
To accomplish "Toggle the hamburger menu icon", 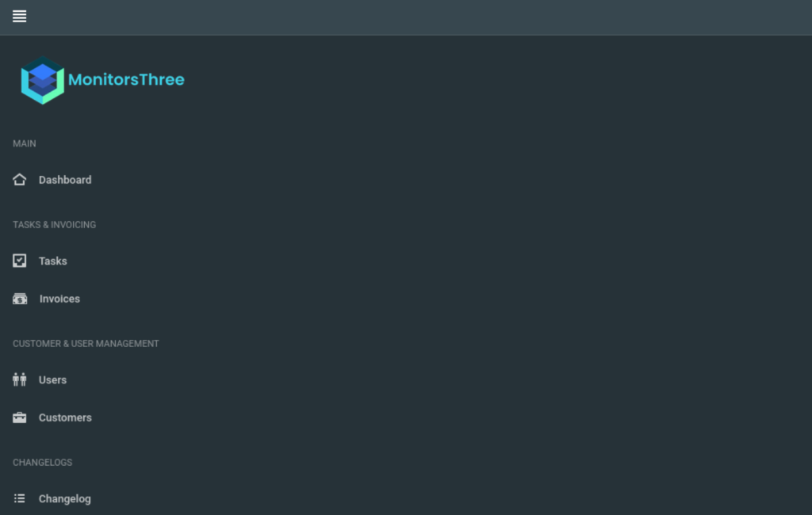I will tap(19, 17).
